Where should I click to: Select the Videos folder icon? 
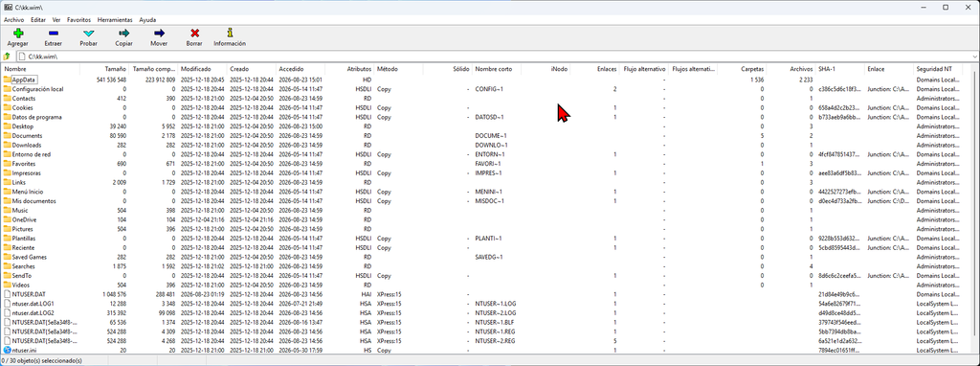pyautogui.click(x=7, y=285)
